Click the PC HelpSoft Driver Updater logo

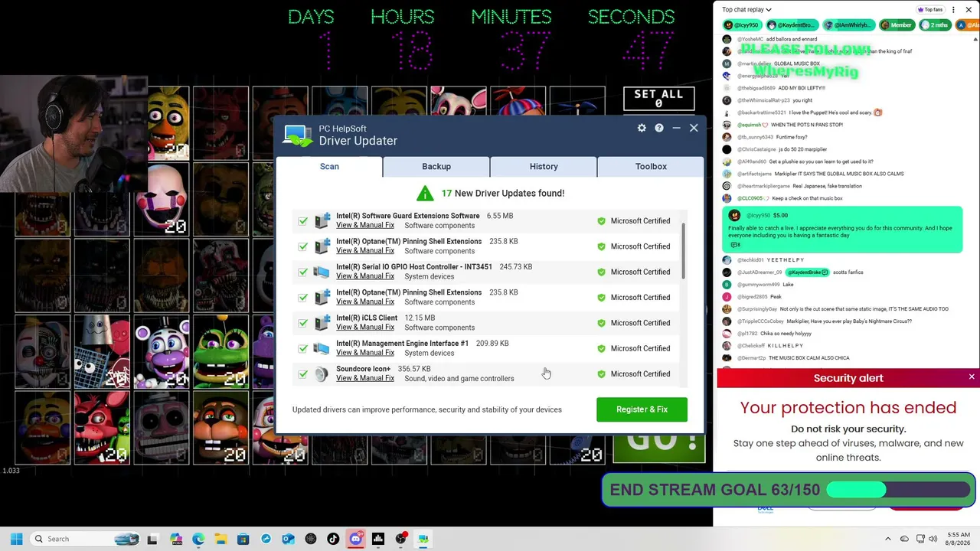coord(297,135)
